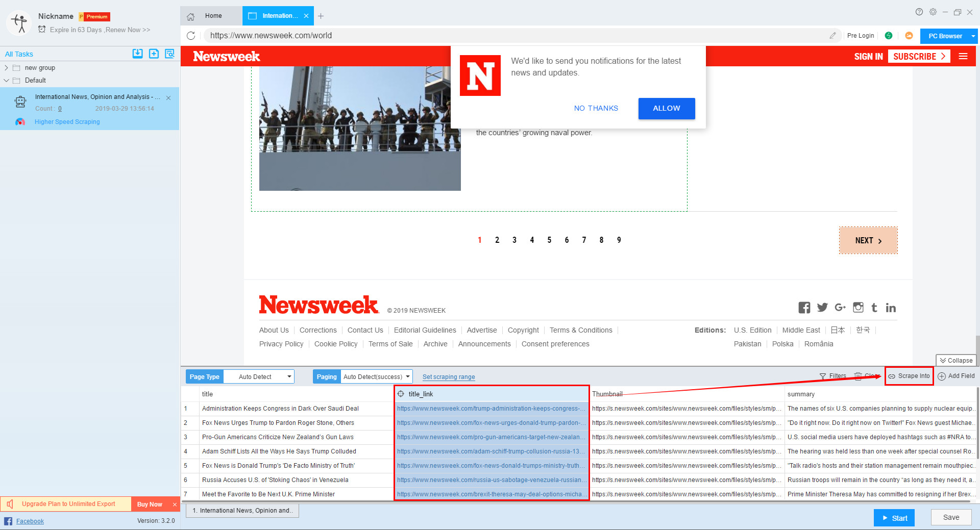Click the Facebook icon in the Newsweek footer
This screenshot has height=530, width=980.
pyautogui.click(x=804, y=308)
